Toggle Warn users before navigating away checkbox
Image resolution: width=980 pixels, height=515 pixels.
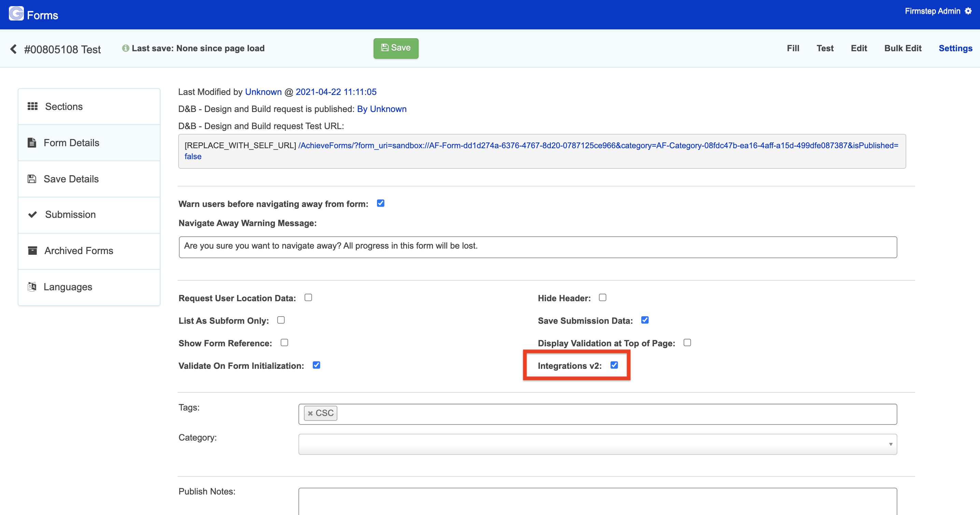coord(380,203)
